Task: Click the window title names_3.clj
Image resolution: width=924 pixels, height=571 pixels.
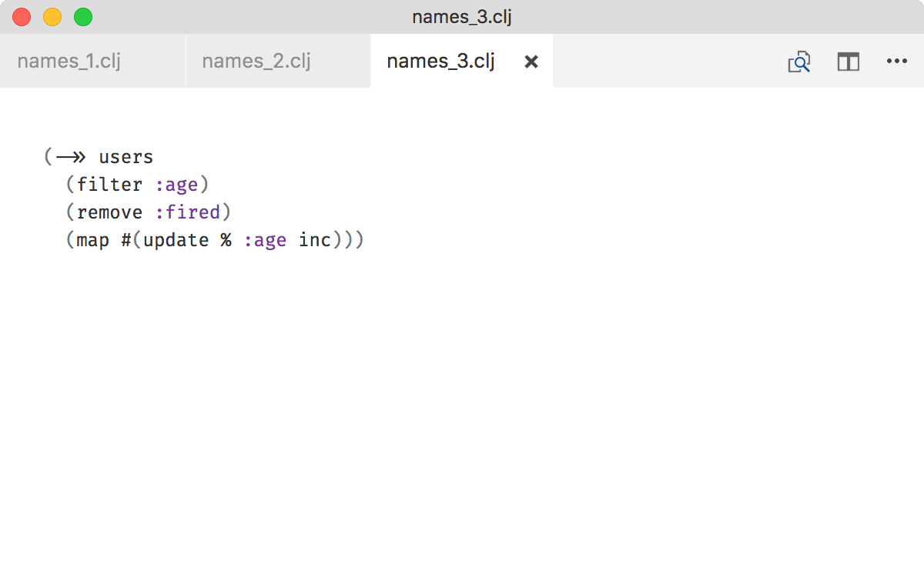Action: (461, 15)
